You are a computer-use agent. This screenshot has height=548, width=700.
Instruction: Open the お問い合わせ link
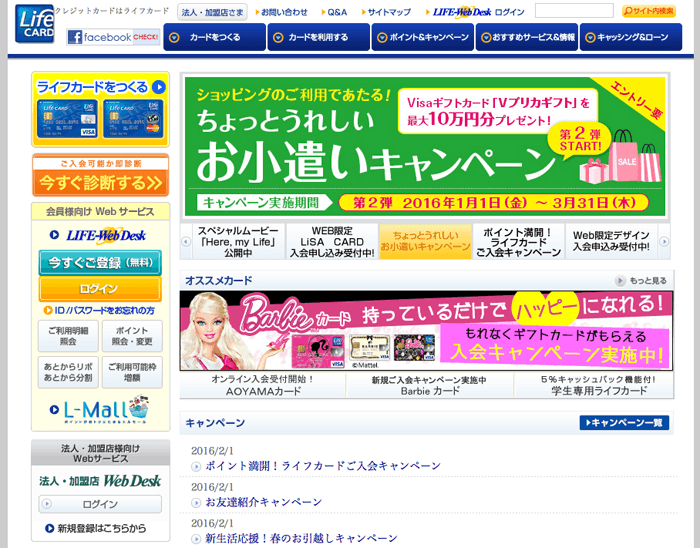tap(282, 12)
